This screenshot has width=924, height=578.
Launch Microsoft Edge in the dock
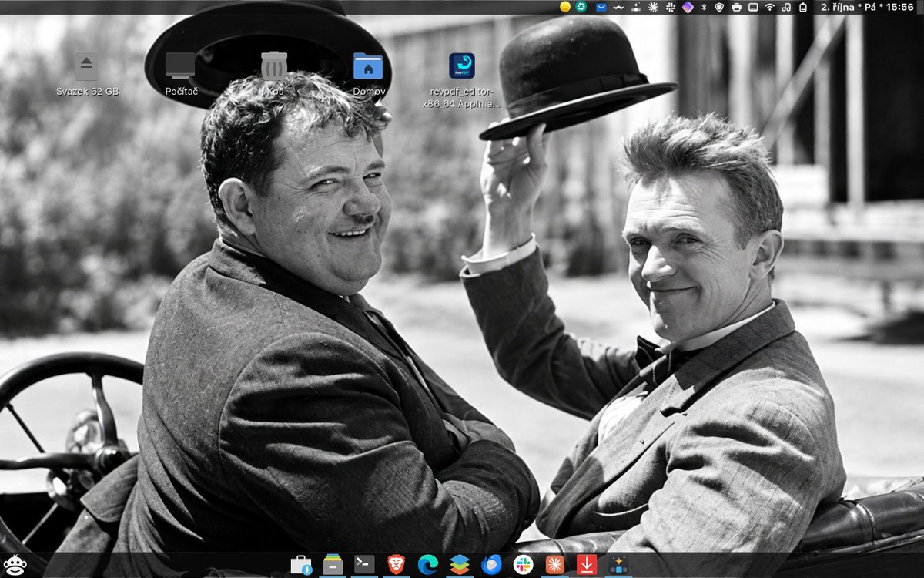(428, 564)
